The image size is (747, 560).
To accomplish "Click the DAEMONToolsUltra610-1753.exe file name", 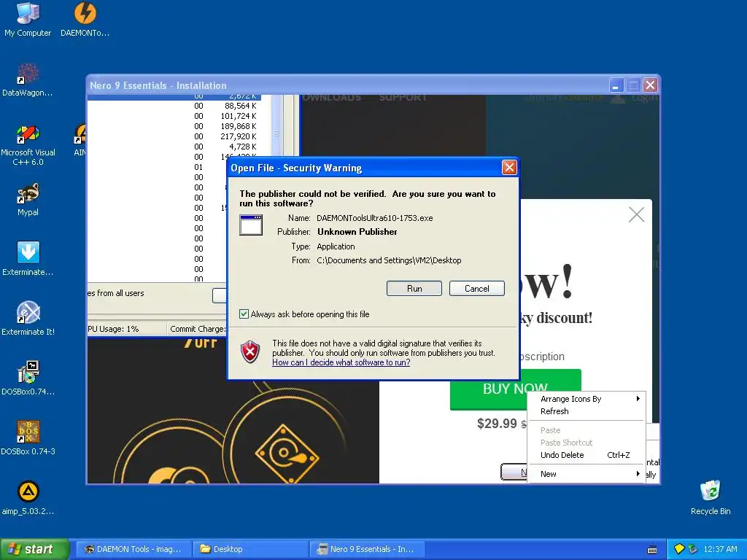I will [x=375, y=218].
